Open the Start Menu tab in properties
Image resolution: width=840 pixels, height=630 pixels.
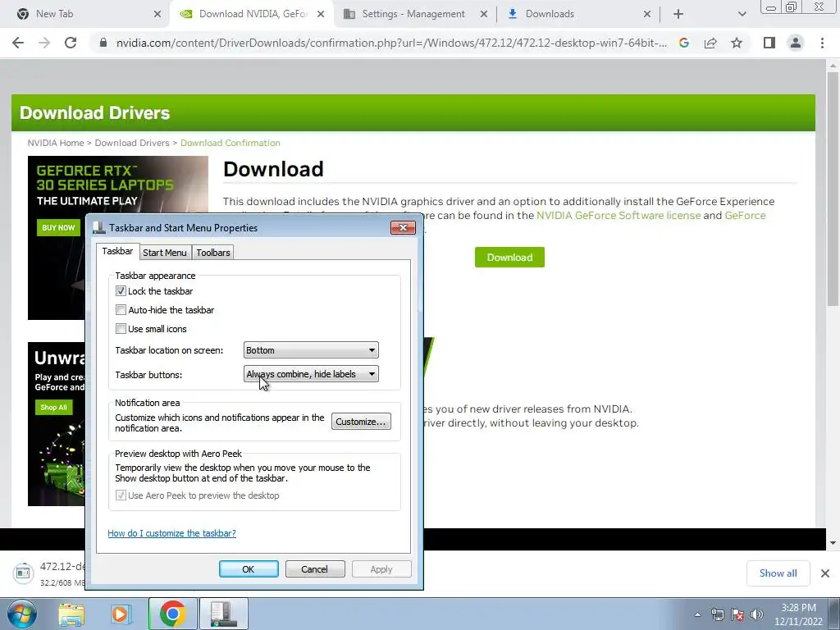pyautogui.click(x=164, y=253)
